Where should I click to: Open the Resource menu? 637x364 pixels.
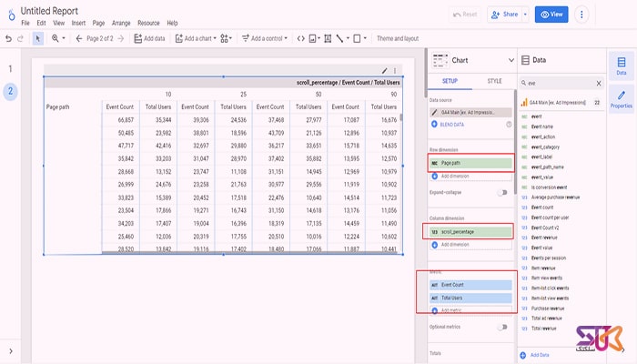coord(148,23)
